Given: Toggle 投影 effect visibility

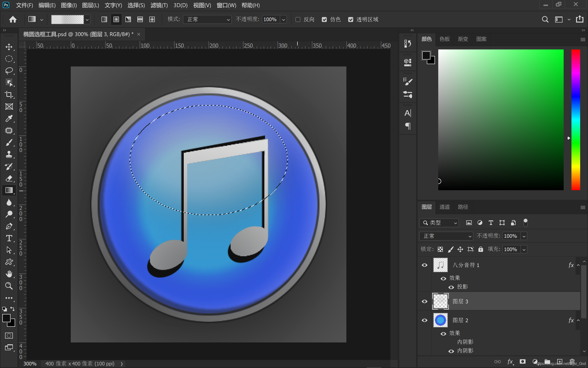Looking at the screenshot, I should pyautogui.click(x=451, y=287).
